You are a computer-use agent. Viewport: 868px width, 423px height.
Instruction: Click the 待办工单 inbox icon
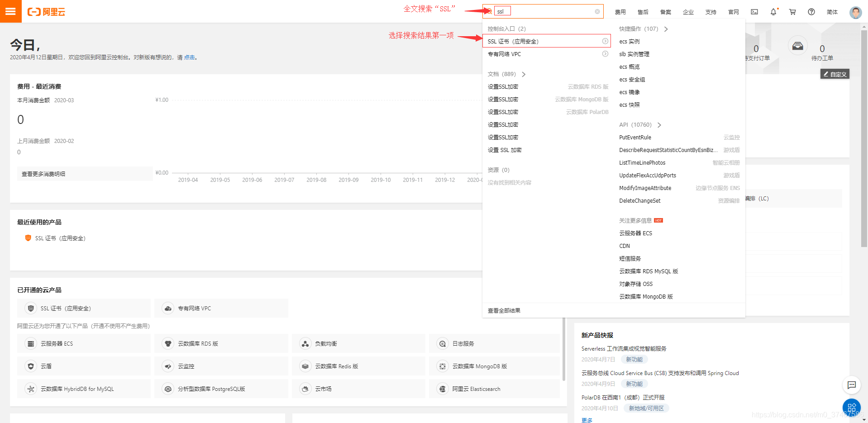point(798,46)
